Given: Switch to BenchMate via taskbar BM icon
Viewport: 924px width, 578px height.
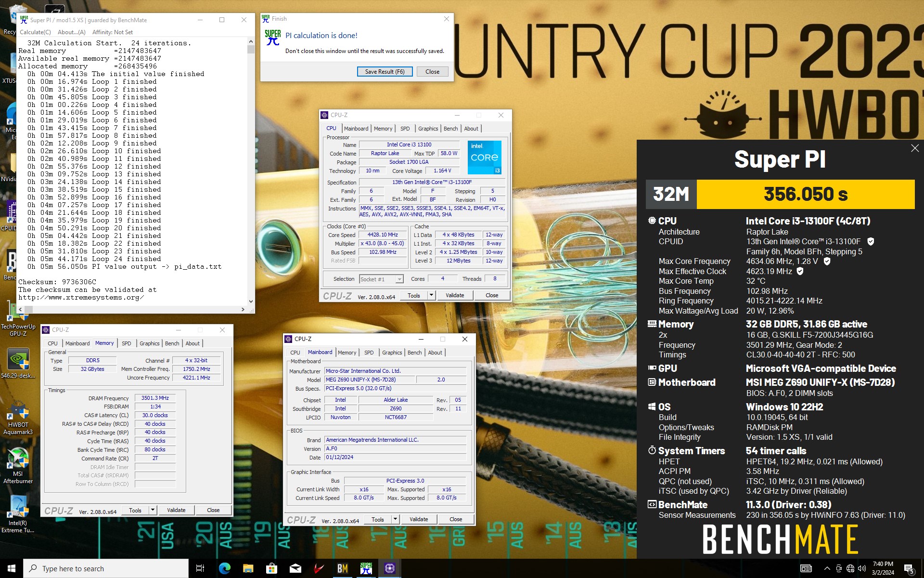Looking at the screenshot, I should (342, 568).
